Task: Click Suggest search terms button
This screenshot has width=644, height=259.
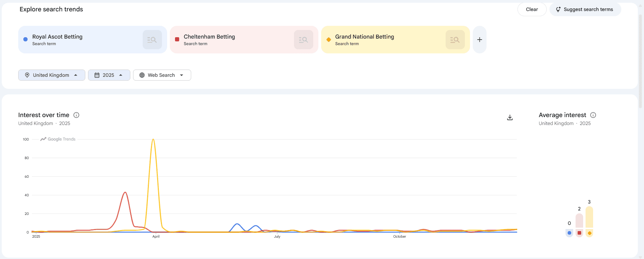Action: (585, 9)
